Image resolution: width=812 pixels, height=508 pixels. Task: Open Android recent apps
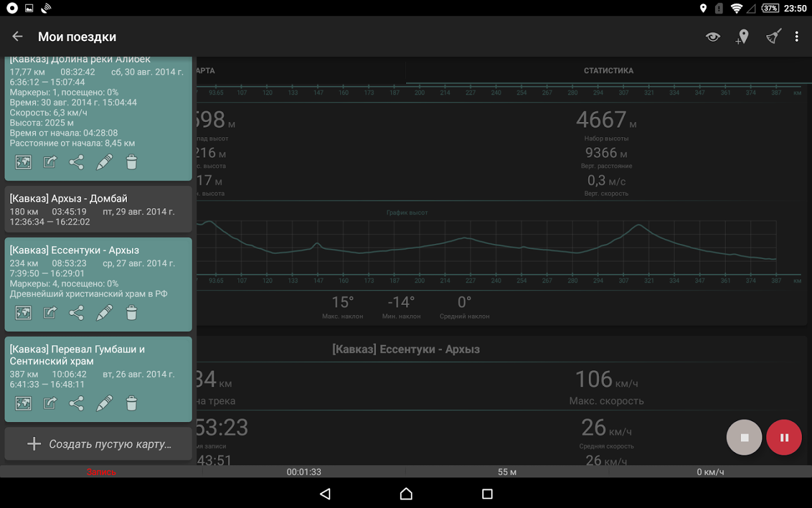[487, 494]
